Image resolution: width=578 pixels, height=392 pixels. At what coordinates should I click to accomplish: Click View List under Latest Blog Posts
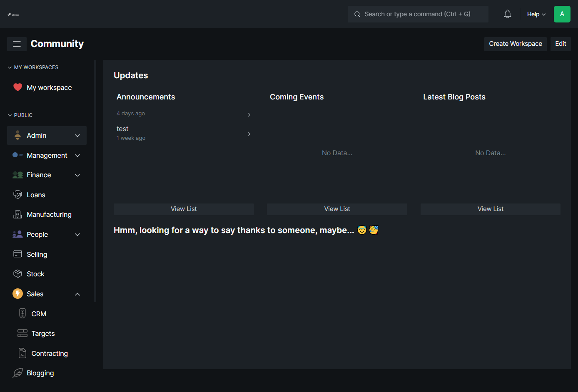[x=491, y=209]
